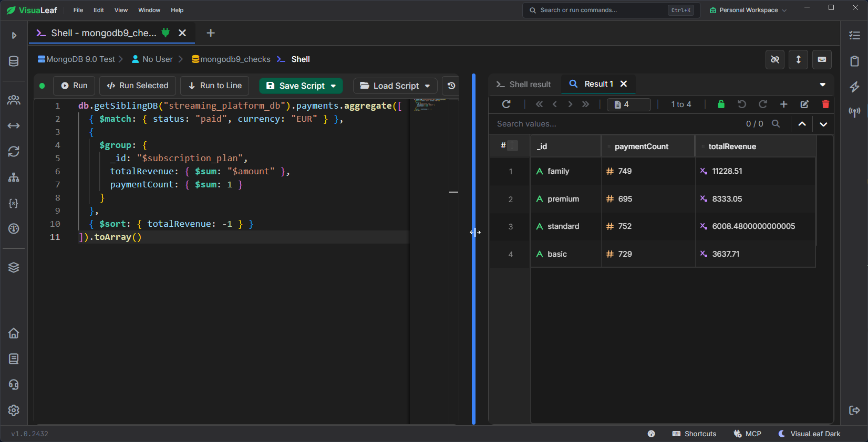Toggle the hidden eye visibility button

[775, 59]
